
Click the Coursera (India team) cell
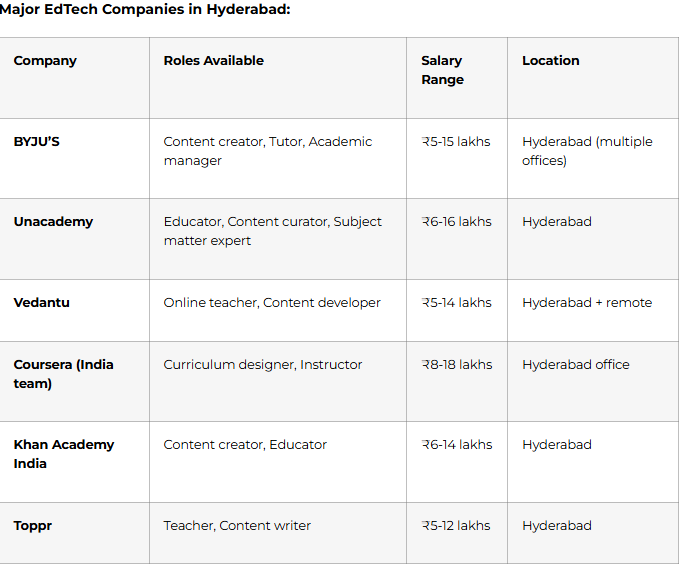pyautogui.click(x=63, y=374)
